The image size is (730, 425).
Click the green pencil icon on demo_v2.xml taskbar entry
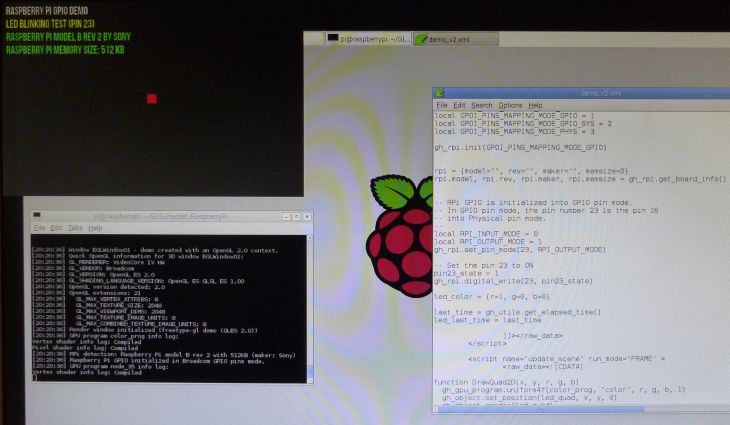pos(421,39)
